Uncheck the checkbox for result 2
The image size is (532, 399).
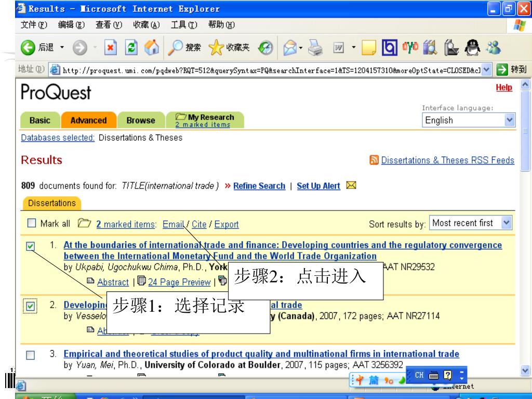coord(30,306)
